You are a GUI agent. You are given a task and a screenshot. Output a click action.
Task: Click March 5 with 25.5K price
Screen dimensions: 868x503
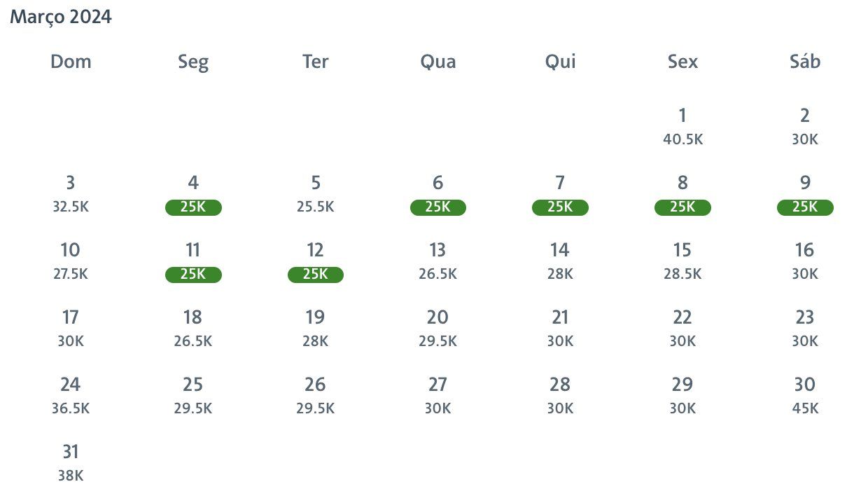click(316, 194)
